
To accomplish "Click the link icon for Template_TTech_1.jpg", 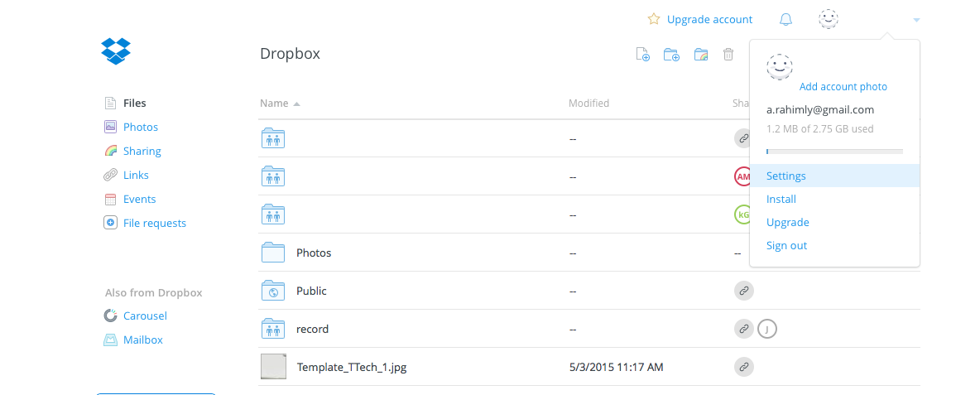I will (744, 367).
